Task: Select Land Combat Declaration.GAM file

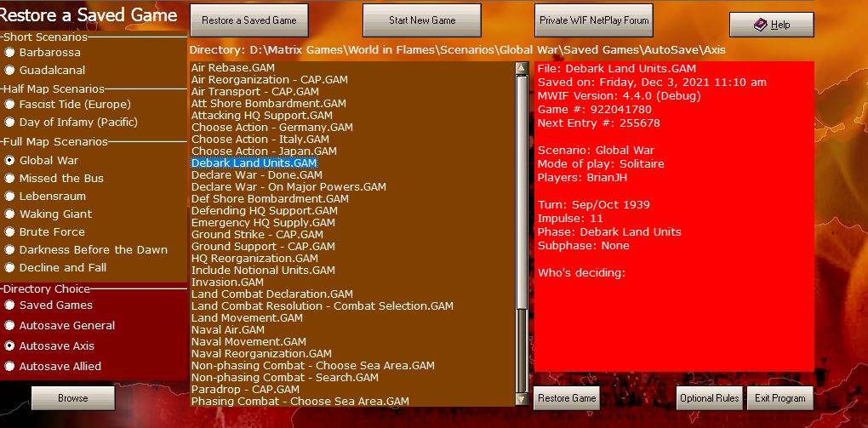Action: pos(271,294)
